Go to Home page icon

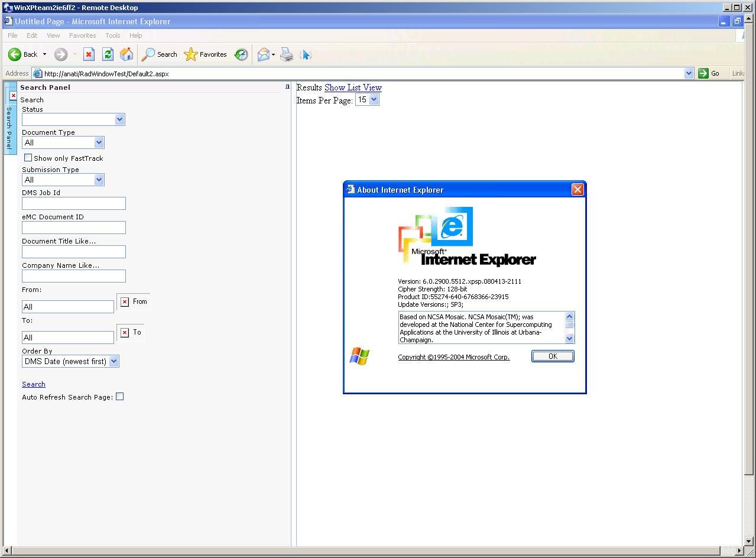(126, 54)
